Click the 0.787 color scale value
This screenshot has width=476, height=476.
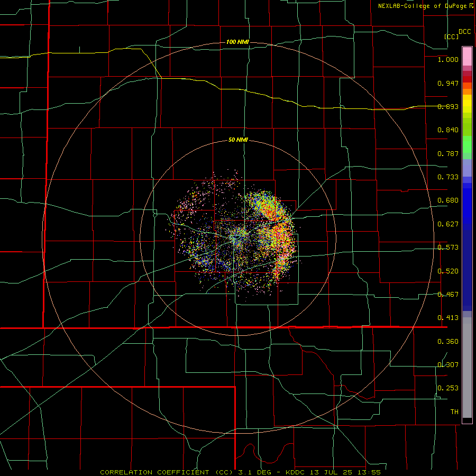tap(448, 153)
